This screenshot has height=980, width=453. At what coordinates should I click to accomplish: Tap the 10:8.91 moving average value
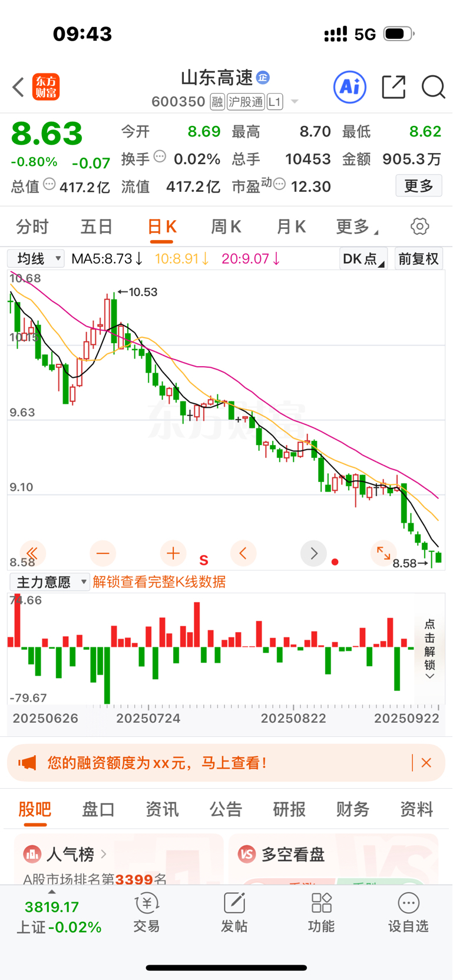182,259
